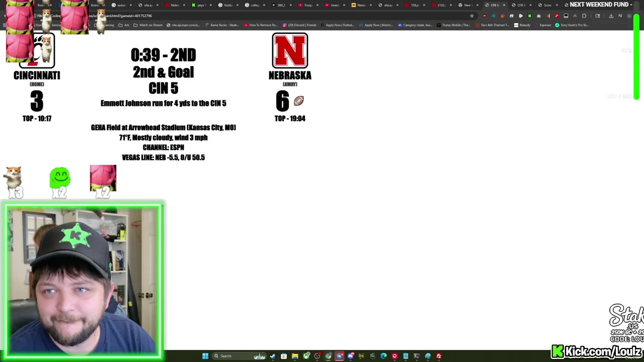Open the browser Downloads icon
The width and height of the screenshot is (644, 362).
[611, 16]
